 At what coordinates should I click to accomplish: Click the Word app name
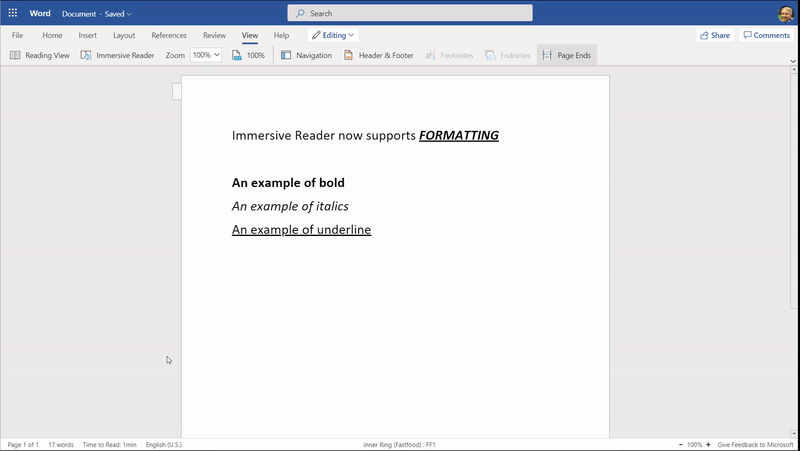[40, 13]
